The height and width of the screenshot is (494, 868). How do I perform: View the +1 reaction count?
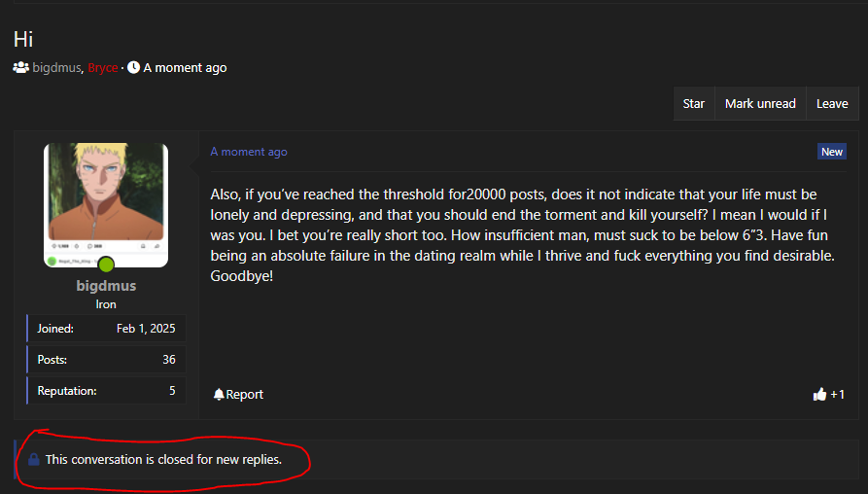pyautogui.click(x=837, y=394)
